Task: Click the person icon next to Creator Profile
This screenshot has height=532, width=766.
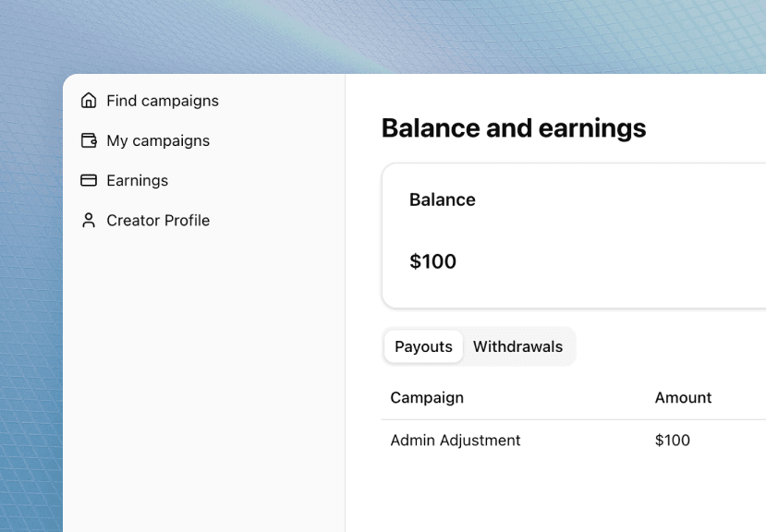Action: (x=88, y=220)
